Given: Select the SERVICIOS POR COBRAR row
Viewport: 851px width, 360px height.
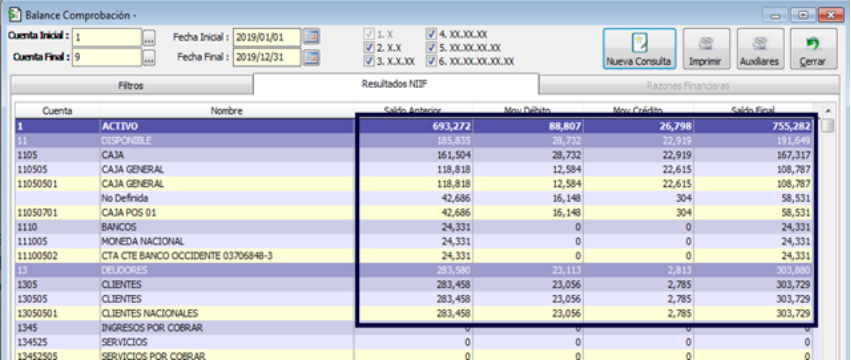Looking at the screenshot, I should [414, 356].
